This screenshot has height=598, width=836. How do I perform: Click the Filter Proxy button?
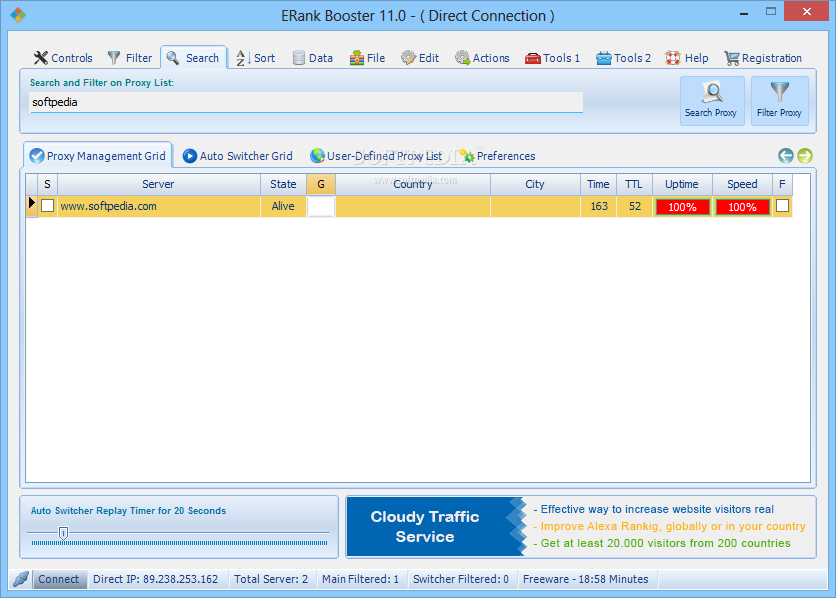pos(779,101)
